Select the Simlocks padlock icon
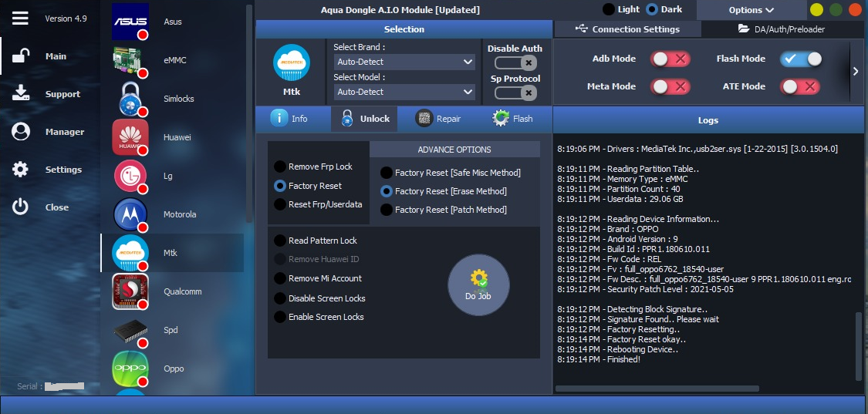The height and width of the screenshot is (414, 868). click(x=130, y=99)
